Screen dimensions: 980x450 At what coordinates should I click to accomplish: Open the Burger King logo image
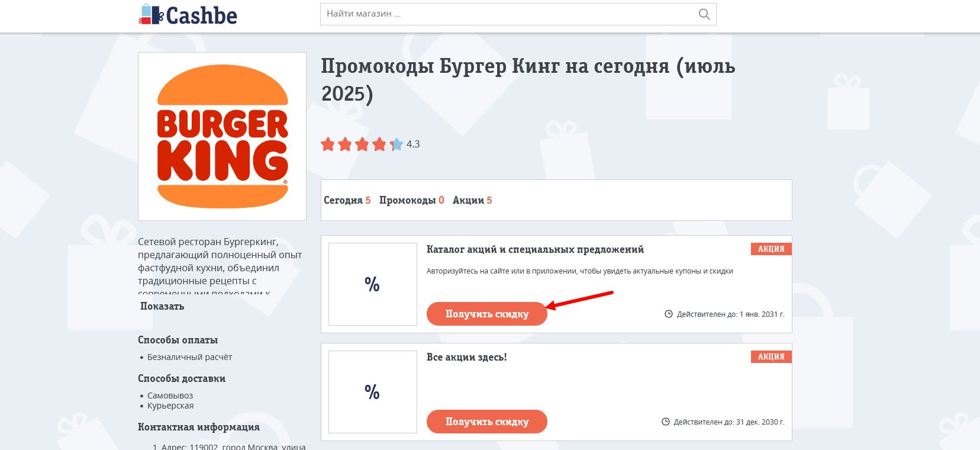click(222, 136)
